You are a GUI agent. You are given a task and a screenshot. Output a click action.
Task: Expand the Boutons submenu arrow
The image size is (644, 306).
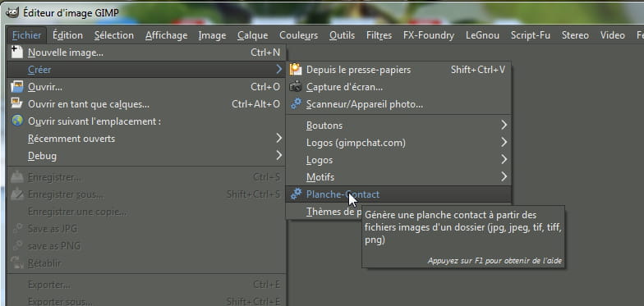[x=504, y=125]
